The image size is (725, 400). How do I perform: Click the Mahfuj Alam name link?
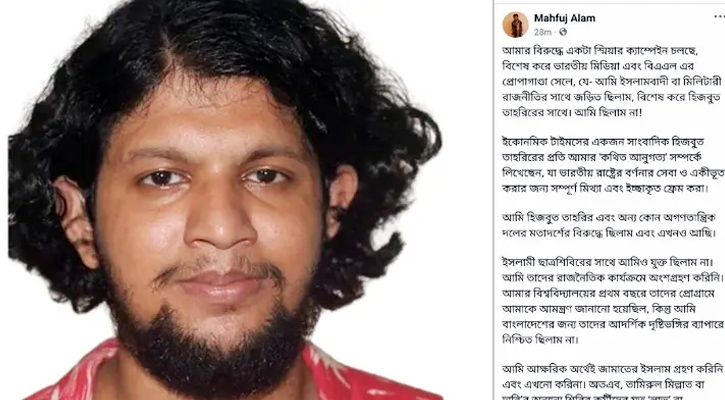[565, 18]
